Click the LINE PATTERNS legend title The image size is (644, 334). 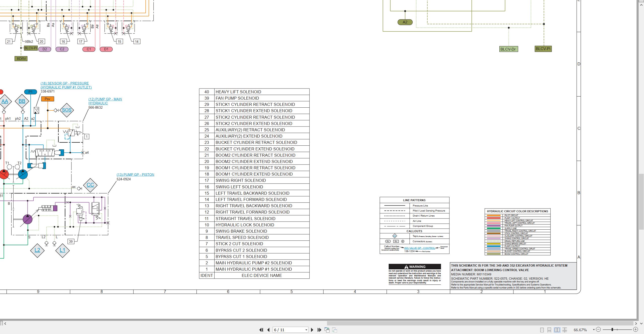tap(414, 200)
